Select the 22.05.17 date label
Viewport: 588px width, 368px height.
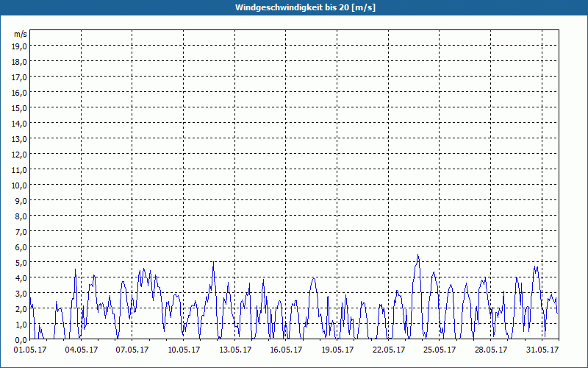click(389, 350)
